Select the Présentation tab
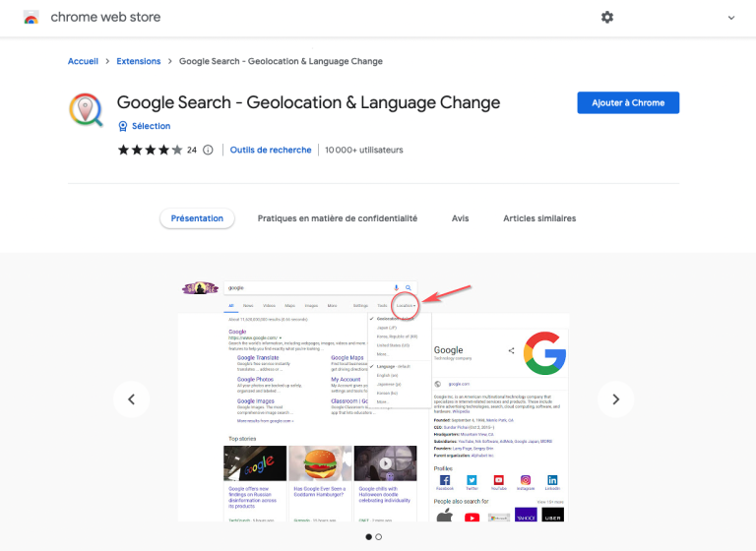Screen dimensions: 756x551 pyautogui.click(x=197, y=218)
